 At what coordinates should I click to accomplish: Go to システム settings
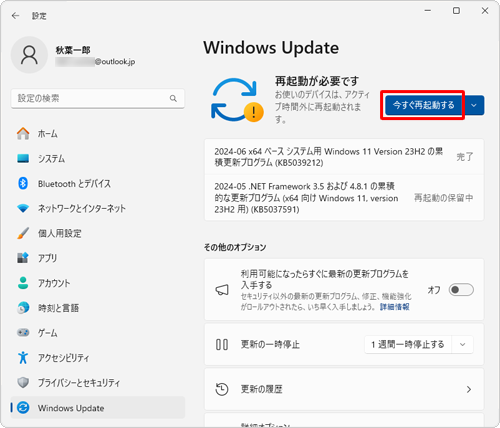(98, 158)
